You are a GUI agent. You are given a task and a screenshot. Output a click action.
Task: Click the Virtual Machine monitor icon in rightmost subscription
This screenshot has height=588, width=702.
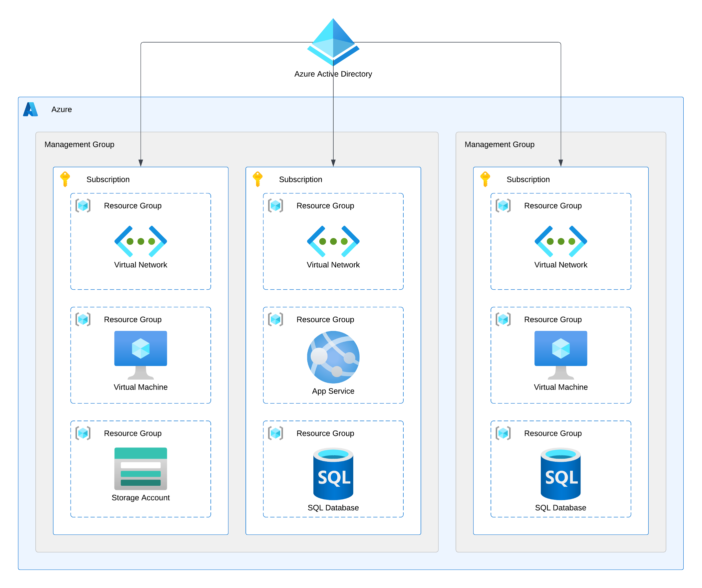tap(561, 355)
